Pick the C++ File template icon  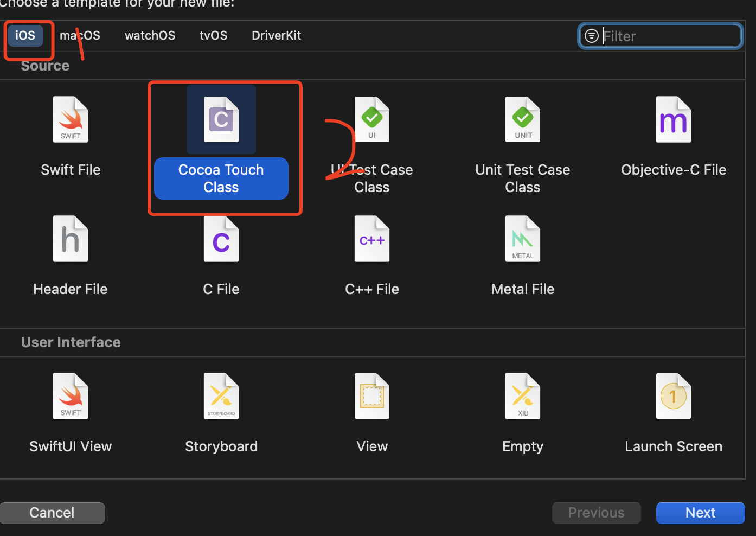click(x=372, y=239)
